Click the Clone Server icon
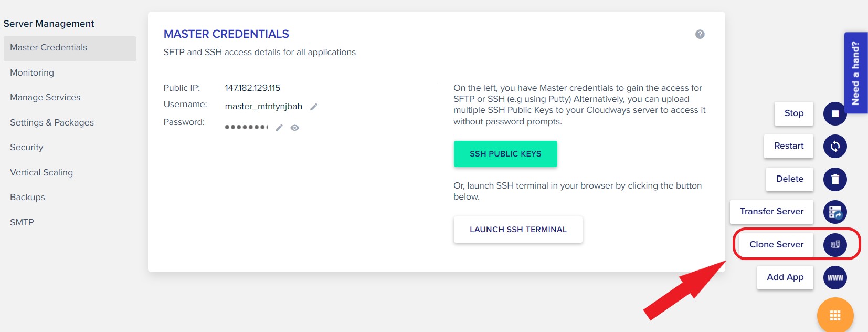 835,245
